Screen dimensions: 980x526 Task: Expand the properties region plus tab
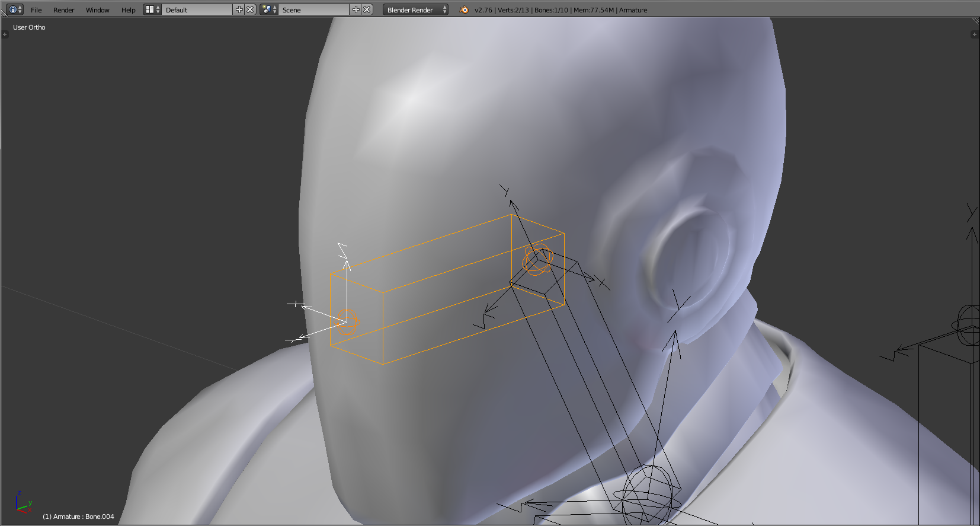pyautogui.click(x=975, y=34)
